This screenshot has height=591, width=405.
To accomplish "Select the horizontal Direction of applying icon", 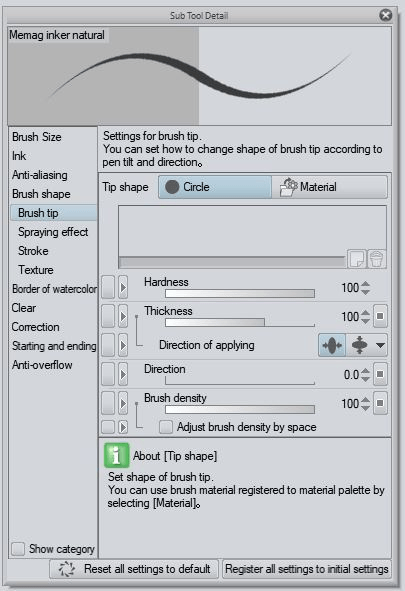I will 332,345.
